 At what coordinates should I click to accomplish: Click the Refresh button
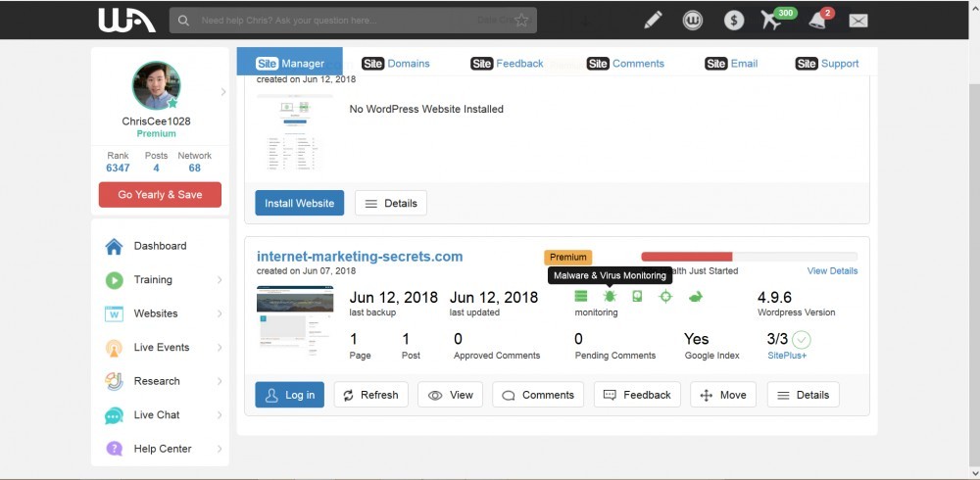[370, 395]
